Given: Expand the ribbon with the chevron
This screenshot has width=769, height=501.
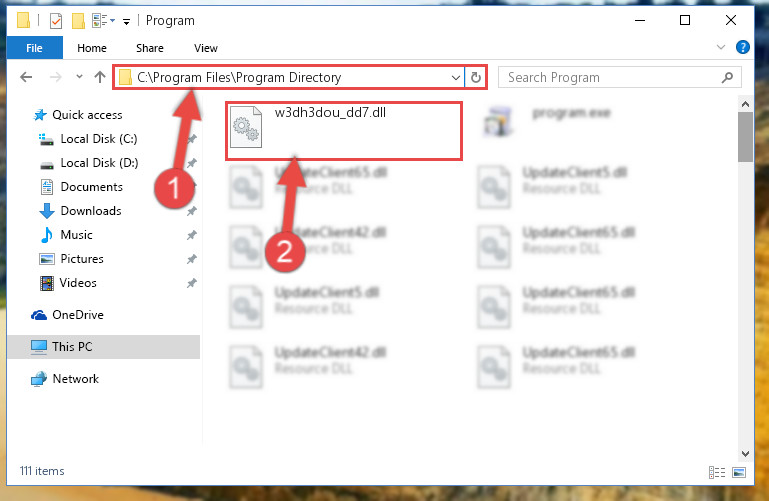Looking at the screenshot, I should coord(720,48).
